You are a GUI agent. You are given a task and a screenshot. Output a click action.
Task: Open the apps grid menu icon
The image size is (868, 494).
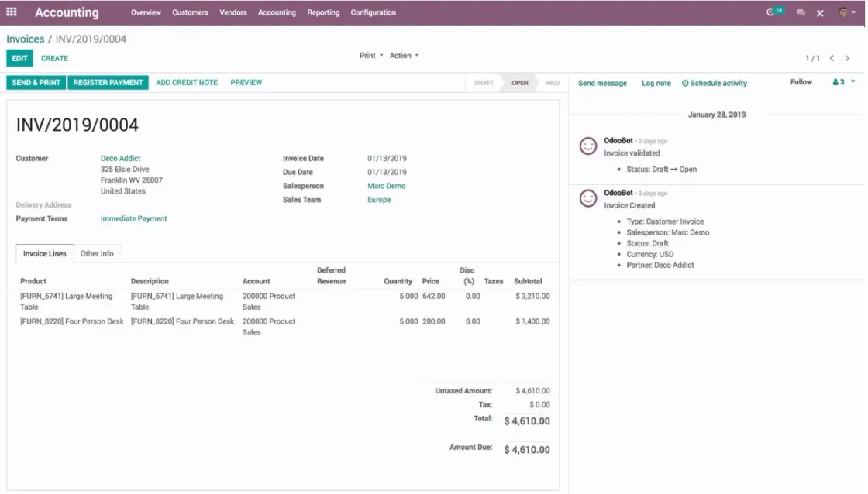[12, 12]
